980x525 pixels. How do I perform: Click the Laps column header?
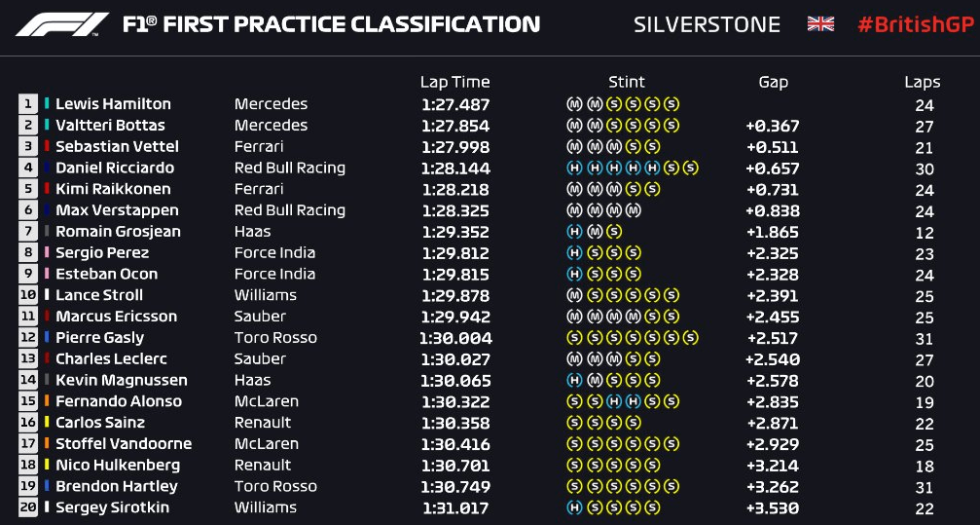[922, 83]
